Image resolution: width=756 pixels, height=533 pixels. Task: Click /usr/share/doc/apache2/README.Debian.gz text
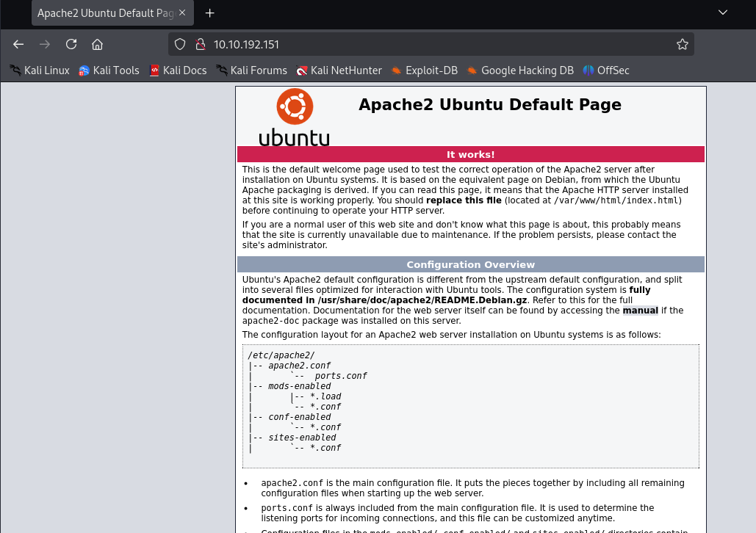[422, 300]
